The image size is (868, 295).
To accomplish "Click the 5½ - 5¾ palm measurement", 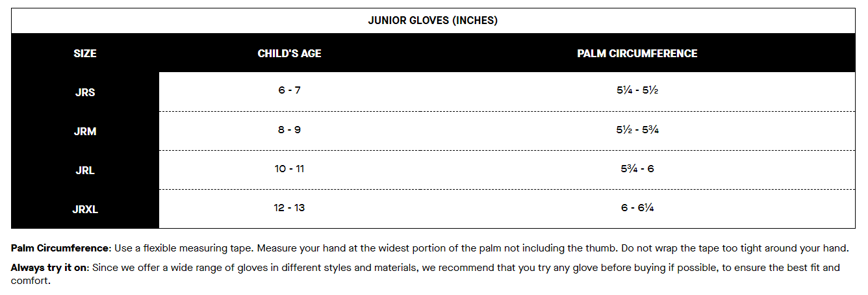I will [x=637, y=130].
